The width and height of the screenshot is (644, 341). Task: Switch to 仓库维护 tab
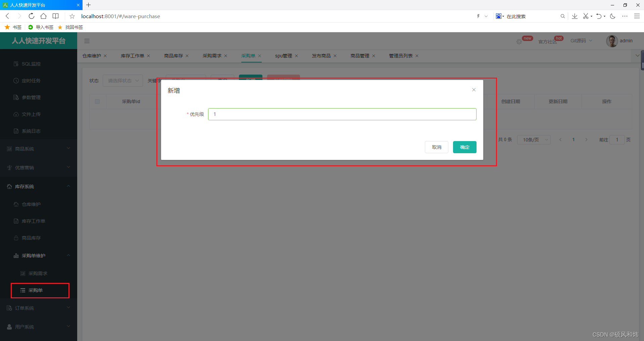pos(92,56)
